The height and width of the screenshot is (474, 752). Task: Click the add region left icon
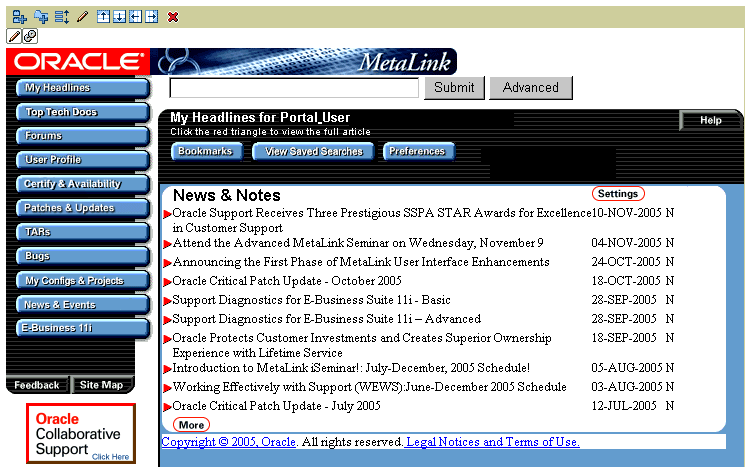135,17
